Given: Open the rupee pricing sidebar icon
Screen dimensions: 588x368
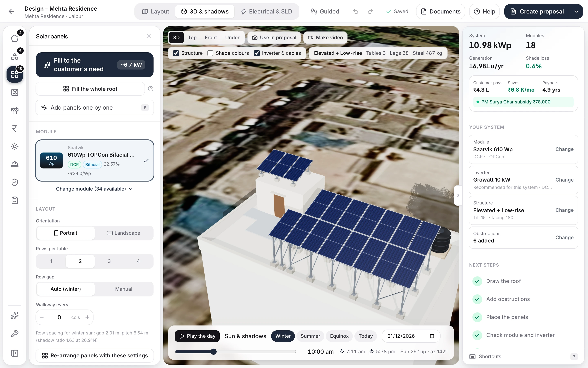Looking at the screenshot, I should click(15, 128).
